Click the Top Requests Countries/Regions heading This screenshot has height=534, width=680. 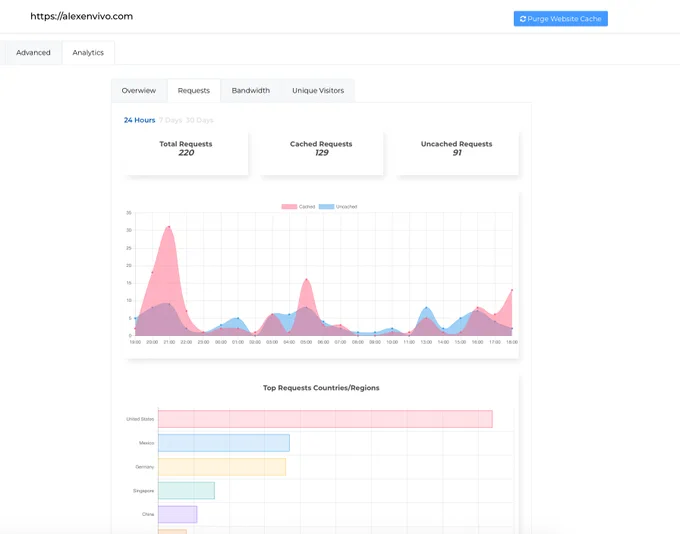pyautogui.click(x=321, y=388)
